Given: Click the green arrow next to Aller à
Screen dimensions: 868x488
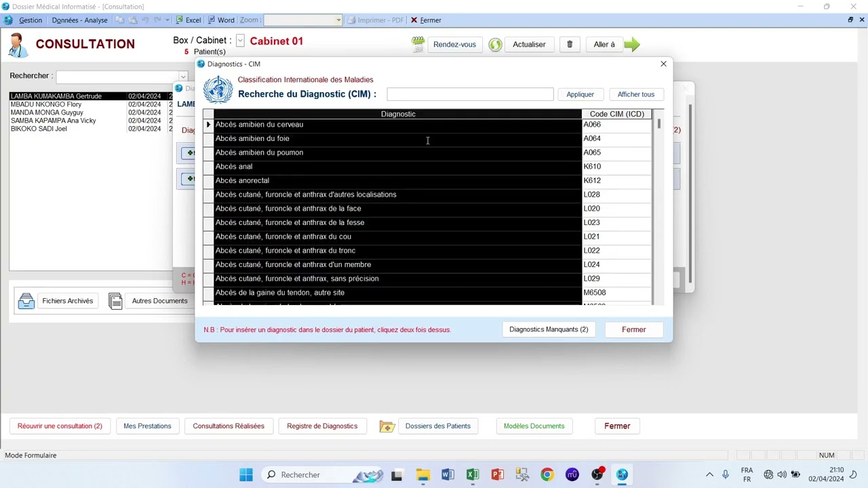Looking at the screenshot, I should tap(632, 45).
